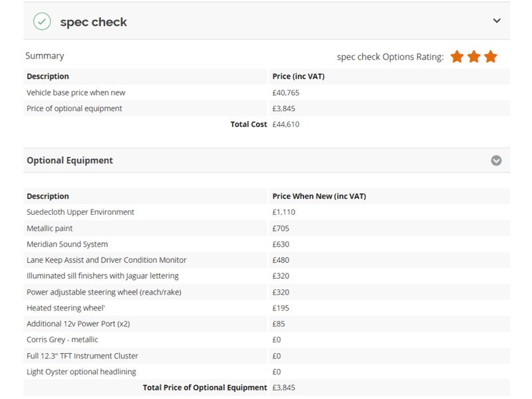This screenshot has height=399, width=532.
Task: Click the Price (inc VAT) column header
Action: point(298,76)
